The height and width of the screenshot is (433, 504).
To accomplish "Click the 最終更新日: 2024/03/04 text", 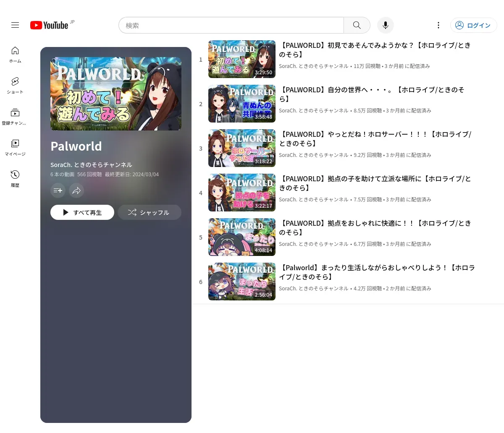I will (132, 175).
